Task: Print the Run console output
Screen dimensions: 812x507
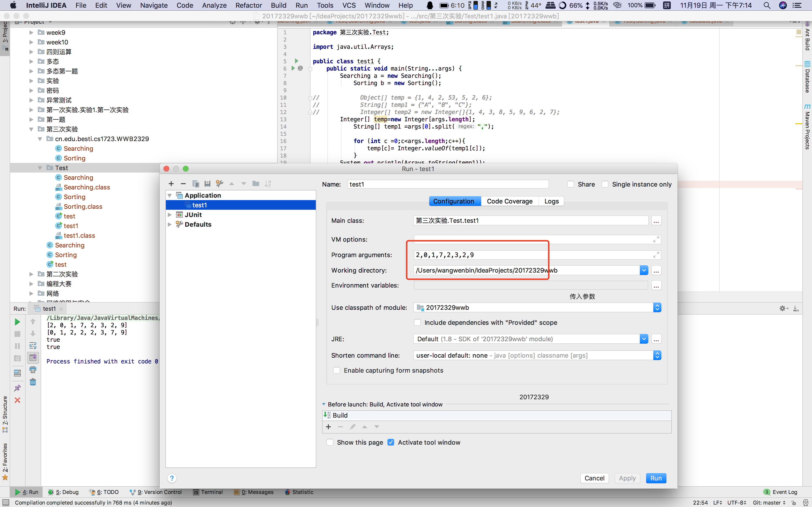Action: 33,370
